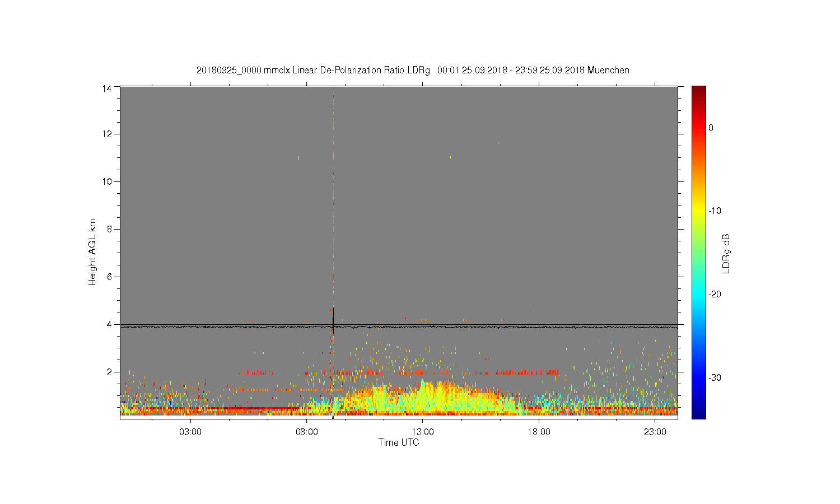Click the 'LDRg dB' colorbar label
The width and height of the screenshot is (840, 504).
[x=726, y=253]
